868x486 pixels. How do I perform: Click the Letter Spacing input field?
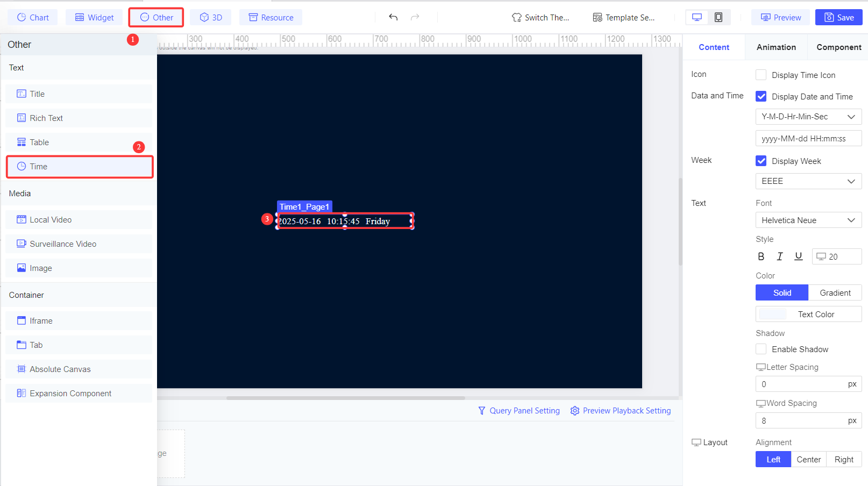(x=808, y=384)
